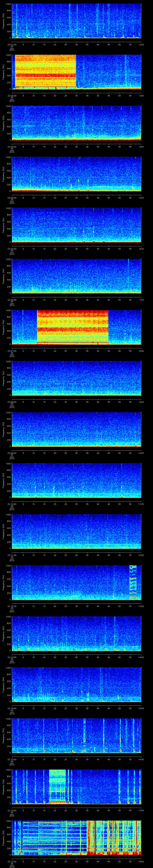Click the 22:02:00 start time label
The height and width of the screenshot is (868, 153).
point(12,96)
